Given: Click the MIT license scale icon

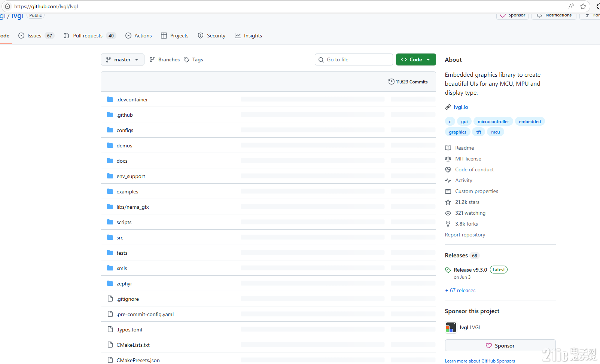Looking at the screenshot, I should tap(448, 159).
